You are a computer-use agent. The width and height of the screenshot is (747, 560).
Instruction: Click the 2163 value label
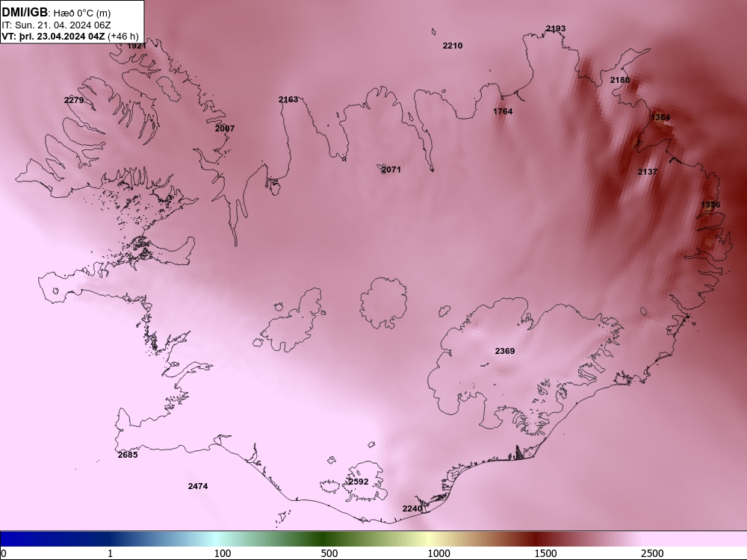point(288,99)
